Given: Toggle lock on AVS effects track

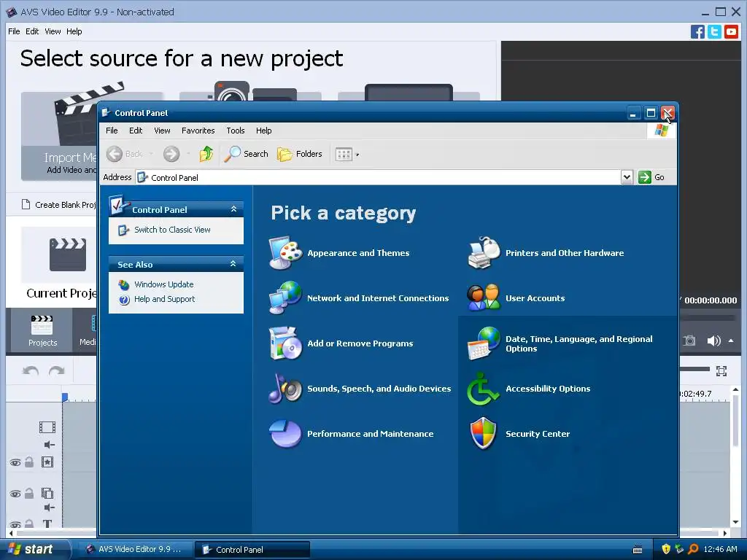Looking at the screenshot, I should [29, 462].
